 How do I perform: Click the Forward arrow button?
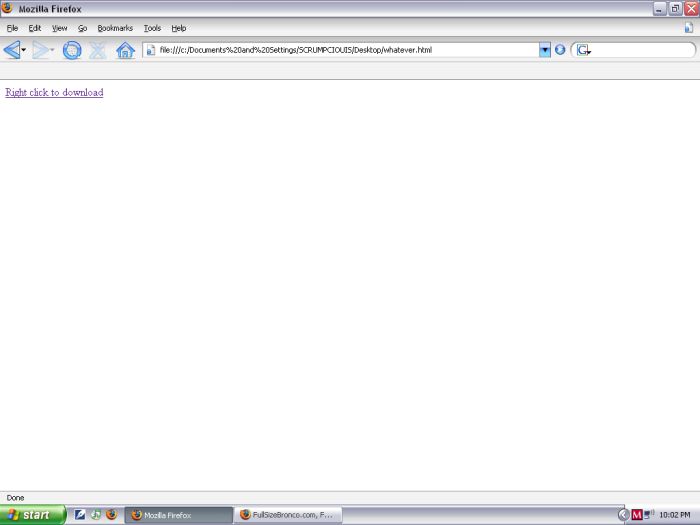point(41,50)
